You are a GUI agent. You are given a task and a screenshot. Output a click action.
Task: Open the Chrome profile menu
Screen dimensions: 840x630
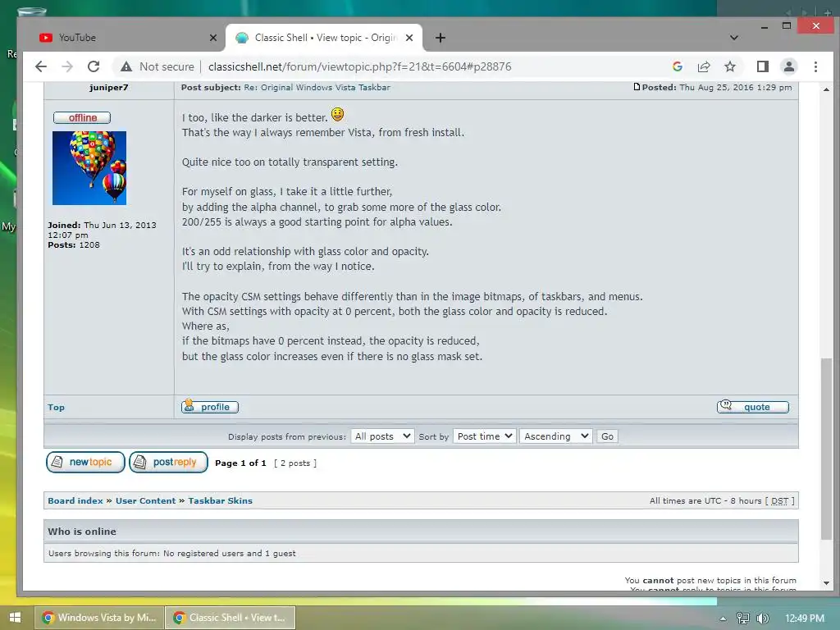[788, 66]
